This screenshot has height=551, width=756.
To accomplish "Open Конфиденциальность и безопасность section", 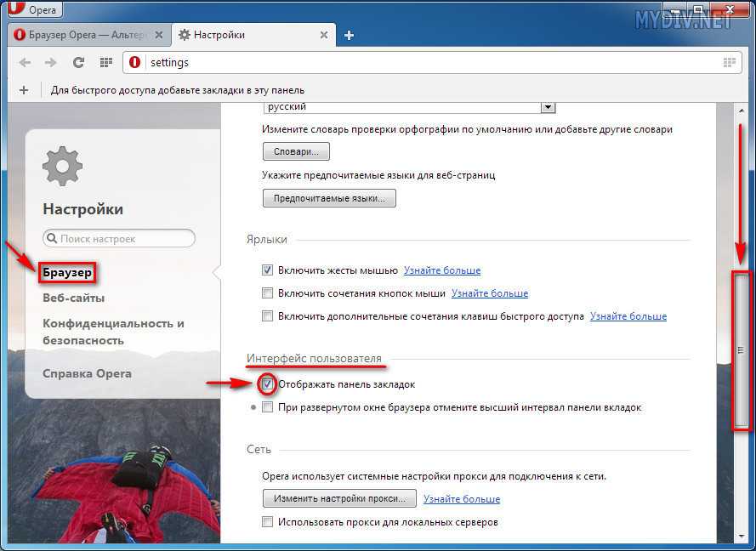I will click(114, 332).
